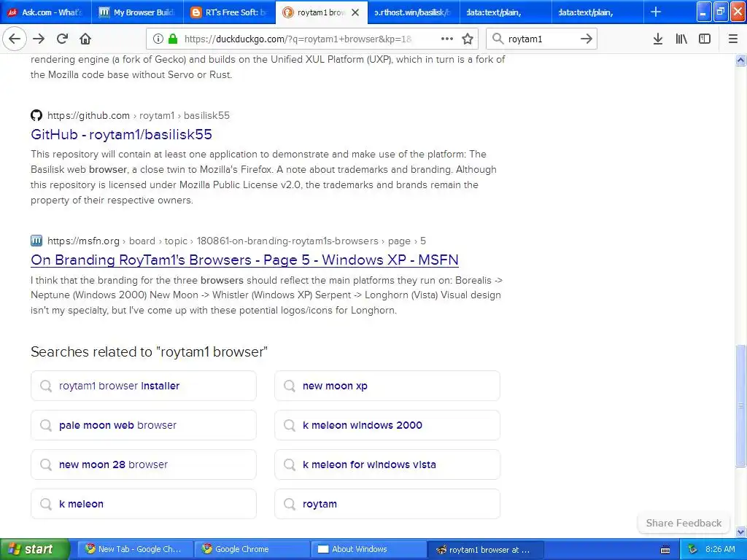The image size is (747, 560).
Task: Search 'new moon 28 browser' suggestion
Action: (144, 464)
